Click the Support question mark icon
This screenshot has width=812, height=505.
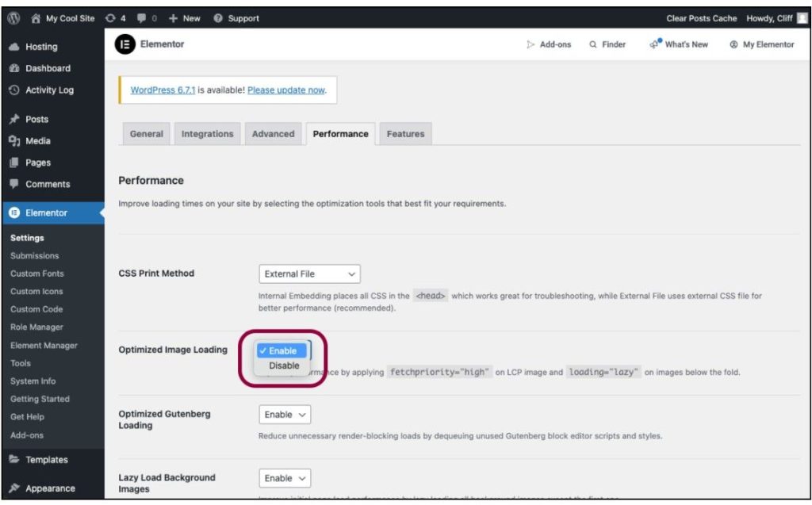coord(218,18)
